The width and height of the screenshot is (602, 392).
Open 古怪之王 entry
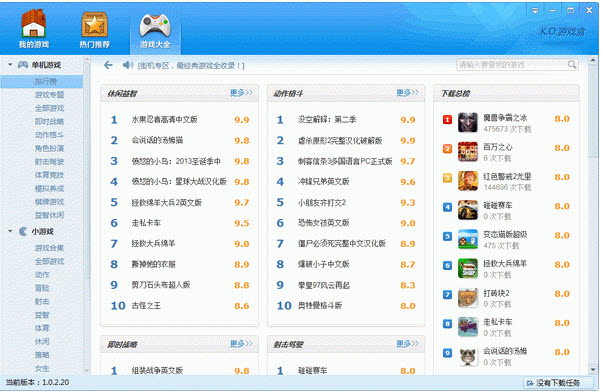(146, 306)
